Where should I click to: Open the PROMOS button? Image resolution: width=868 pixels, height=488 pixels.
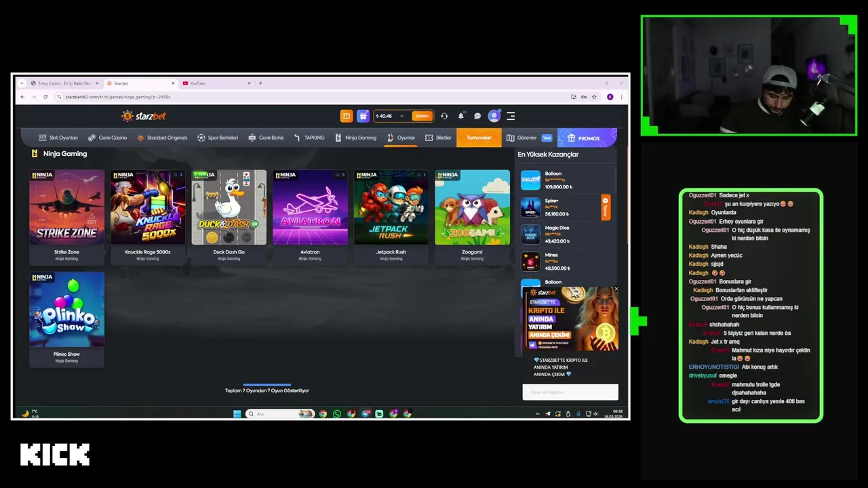586,138
